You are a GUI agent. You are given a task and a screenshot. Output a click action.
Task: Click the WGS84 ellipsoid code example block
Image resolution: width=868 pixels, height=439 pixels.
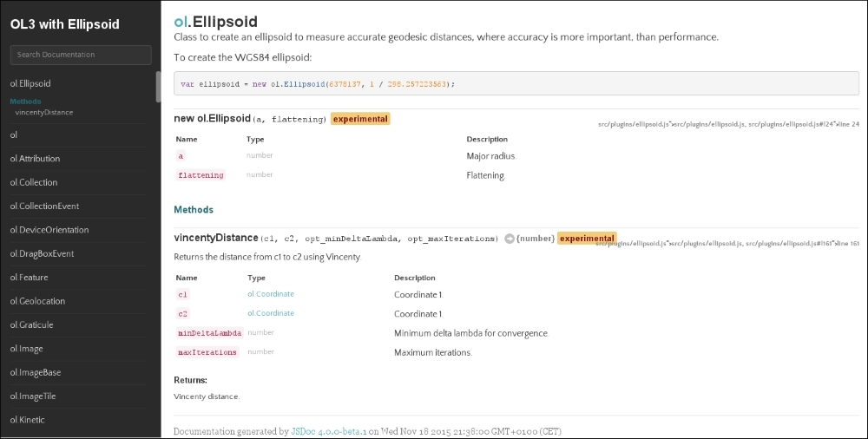pos(516,84)
